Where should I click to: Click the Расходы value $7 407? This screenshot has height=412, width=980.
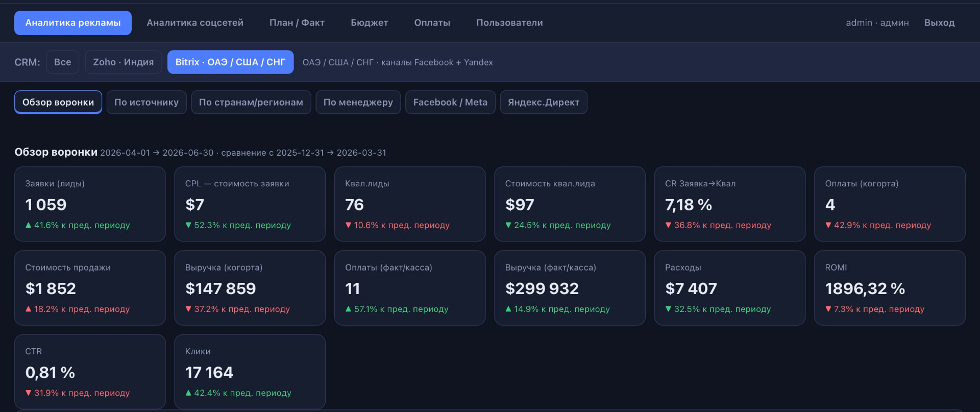click(691, 288)
